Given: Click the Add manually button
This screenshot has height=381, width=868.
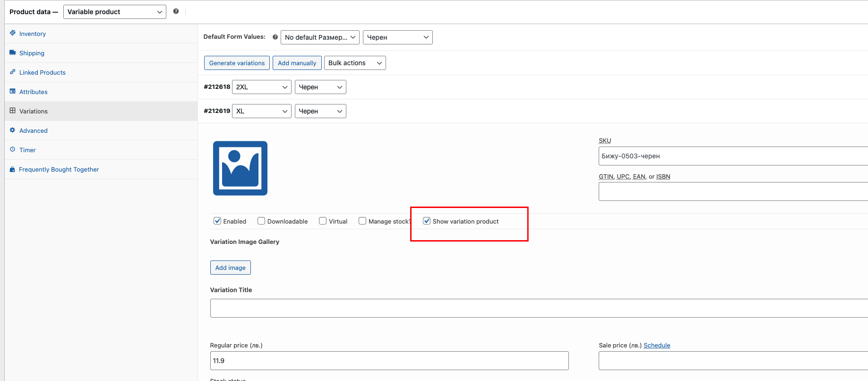Looking at the screenshot, I should (297, 63).
